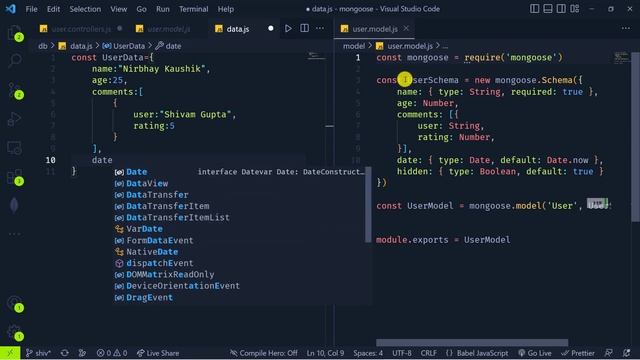Open the Selection menu

click(x=85, y=9)
